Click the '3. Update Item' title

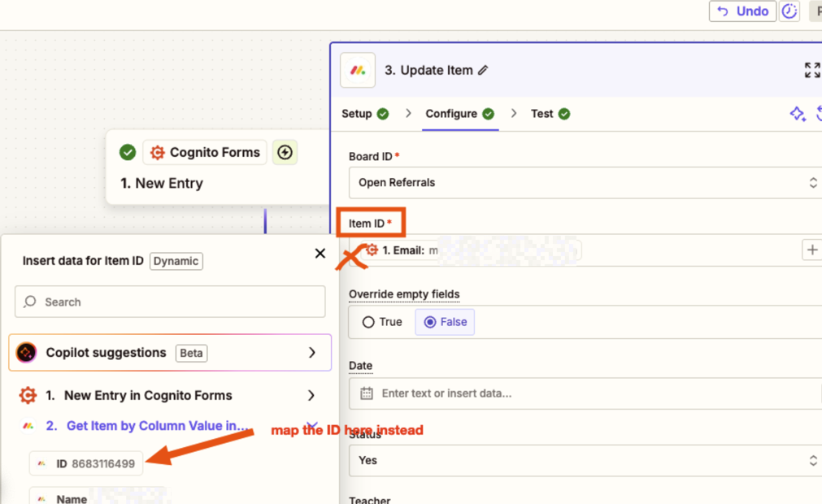point(428,70)
